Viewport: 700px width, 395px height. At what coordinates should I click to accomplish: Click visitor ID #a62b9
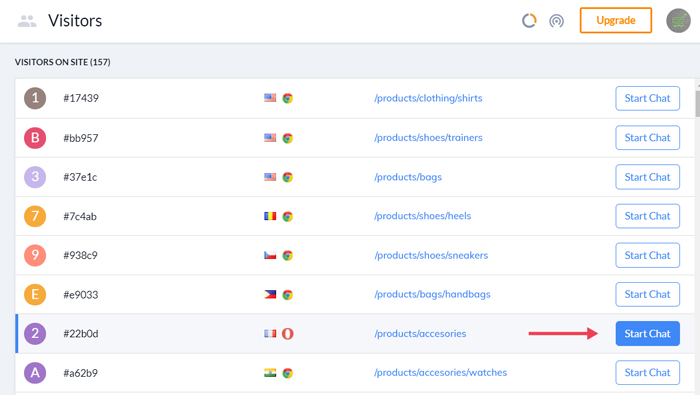[x=80, y=373]
